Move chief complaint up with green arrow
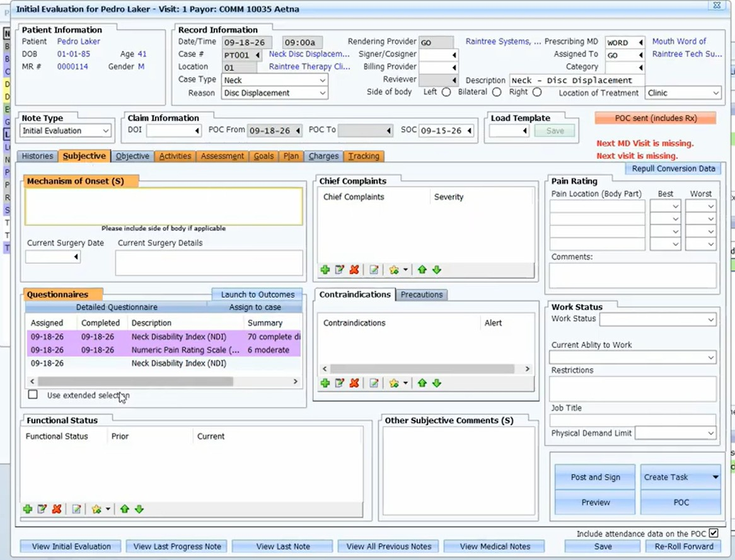735x560 pixels. [422, 270]
